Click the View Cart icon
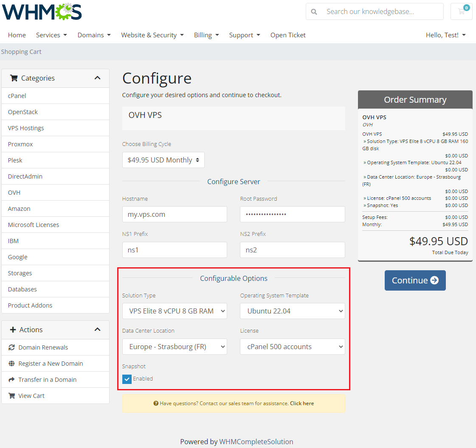The width and height of the screenshot is (476, 448). 11,395
